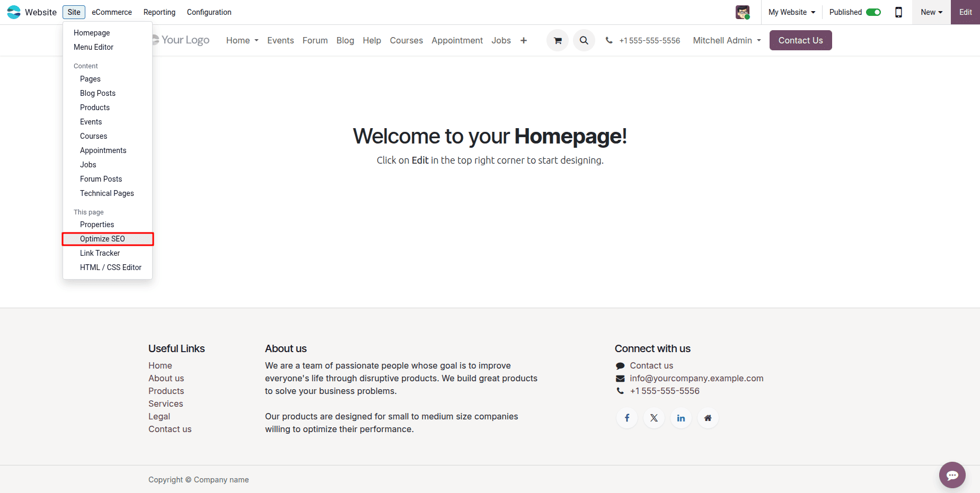
Task: Open Appointment in site navigation
Action: (457, 40)
